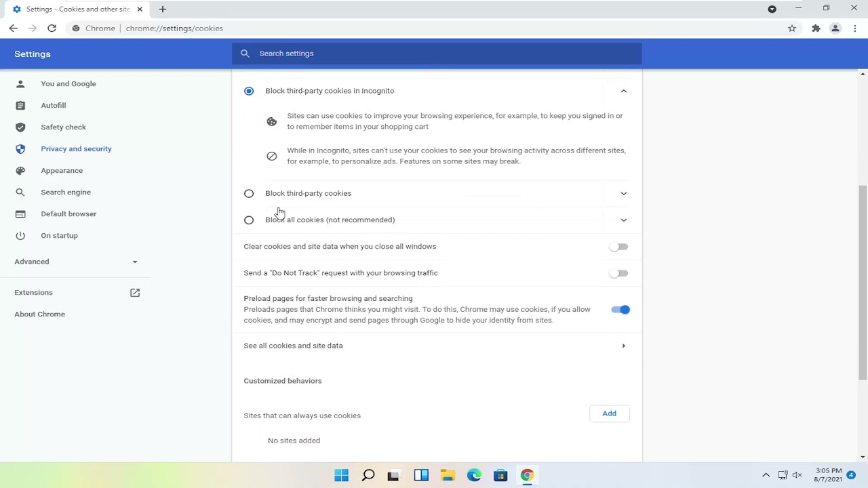Select Block all cookies radio button
The image size is (868, 488).
[x=249, y=220]
